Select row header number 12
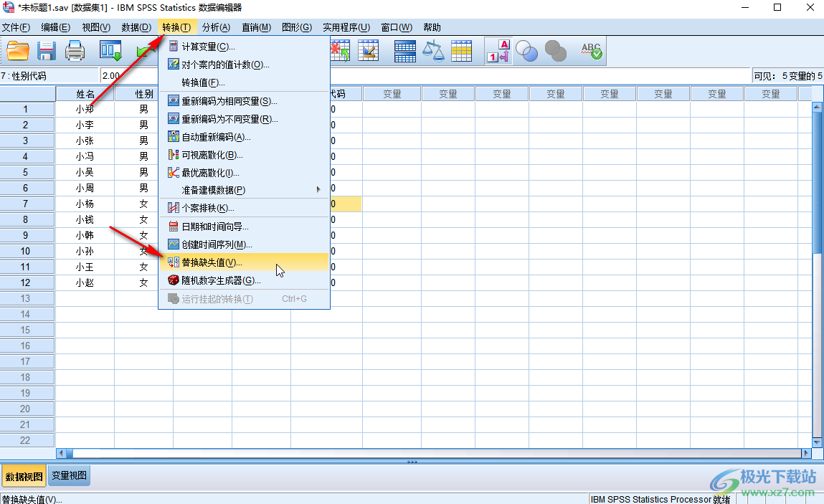Image resolution: width=824 pixels, height=504 pixels. tap(27, 282)
